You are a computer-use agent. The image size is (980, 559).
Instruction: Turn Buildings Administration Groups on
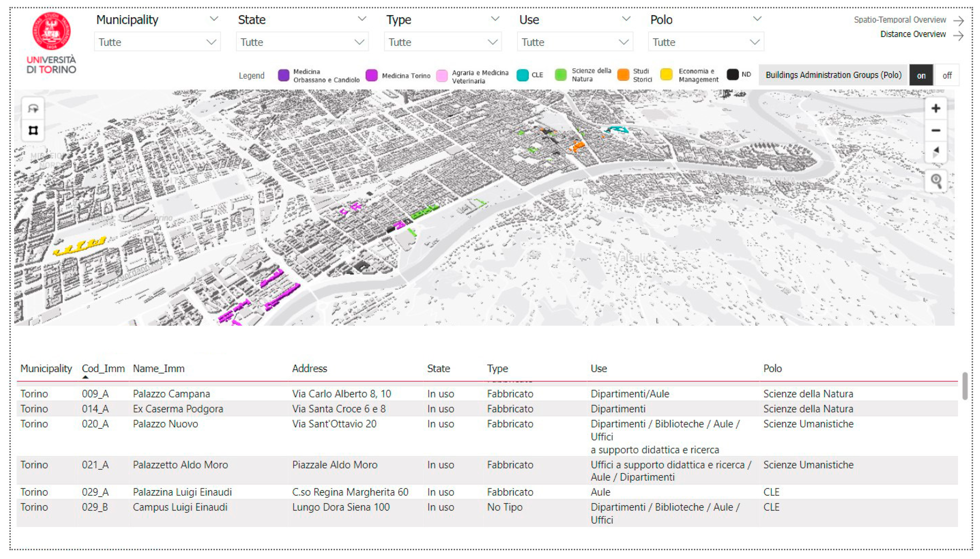921,75
